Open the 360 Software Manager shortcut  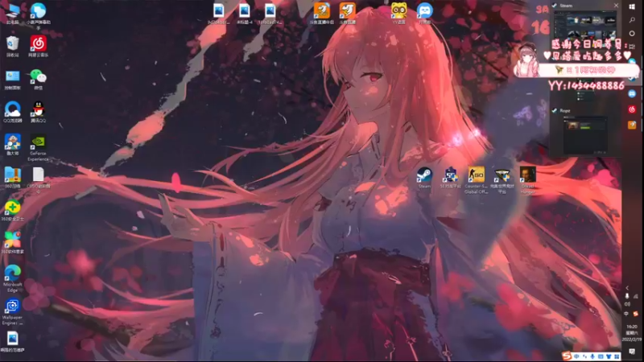[13, 243]
